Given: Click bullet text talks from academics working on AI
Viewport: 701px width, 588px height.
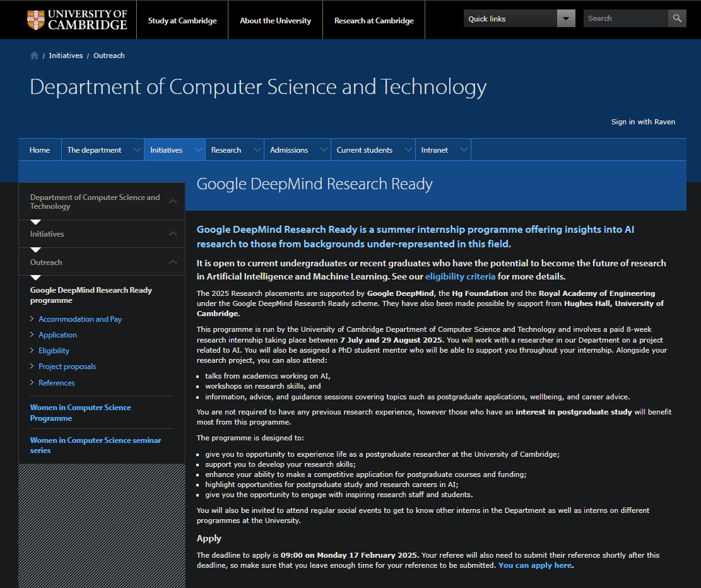Looking at the screenshot, I should click(268, 376).
